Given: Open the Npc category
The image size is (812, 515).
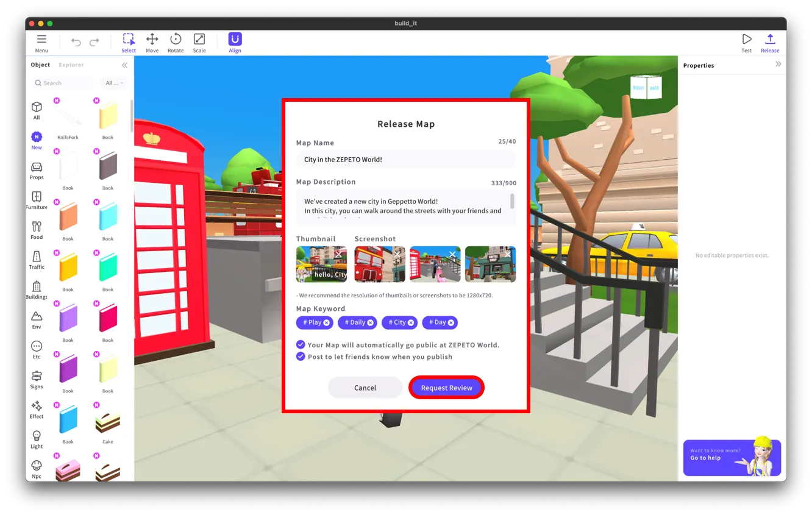Looking at the screenshot, I should tap(37, 469).
